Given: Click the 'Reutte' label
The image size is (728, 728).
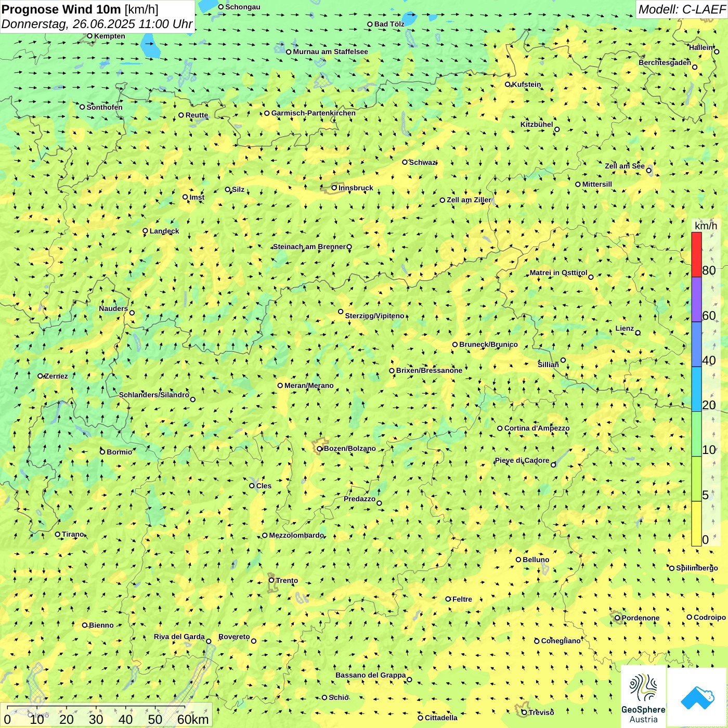Looking at the screenshot, I should 197,115.
